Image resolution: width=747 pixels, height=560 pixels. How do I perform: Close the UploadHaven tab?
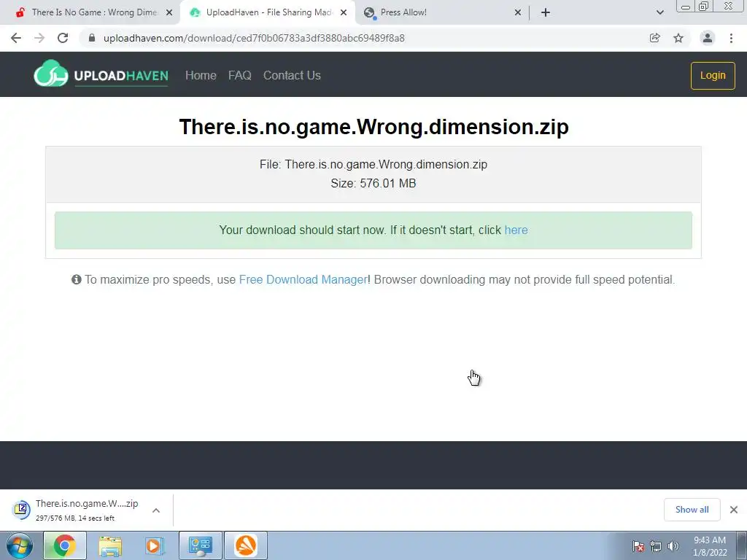(x=344, y=12)
